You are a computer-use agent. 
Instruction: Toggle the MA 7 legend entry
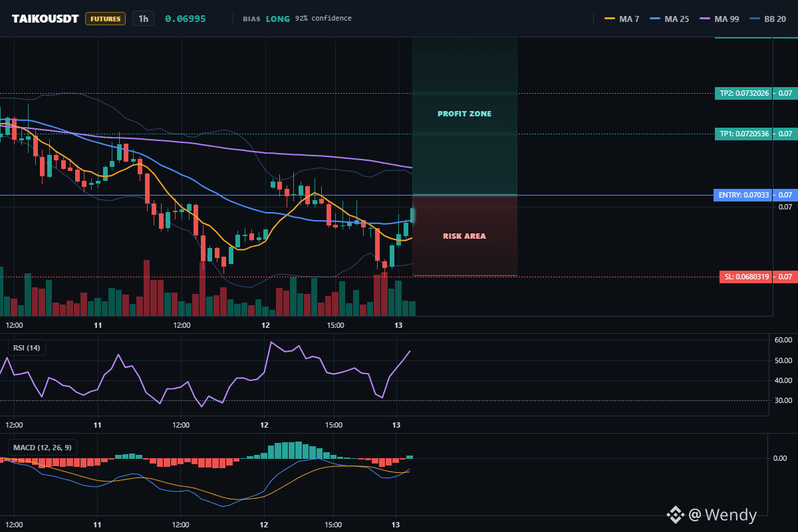[x=622, y=19]
